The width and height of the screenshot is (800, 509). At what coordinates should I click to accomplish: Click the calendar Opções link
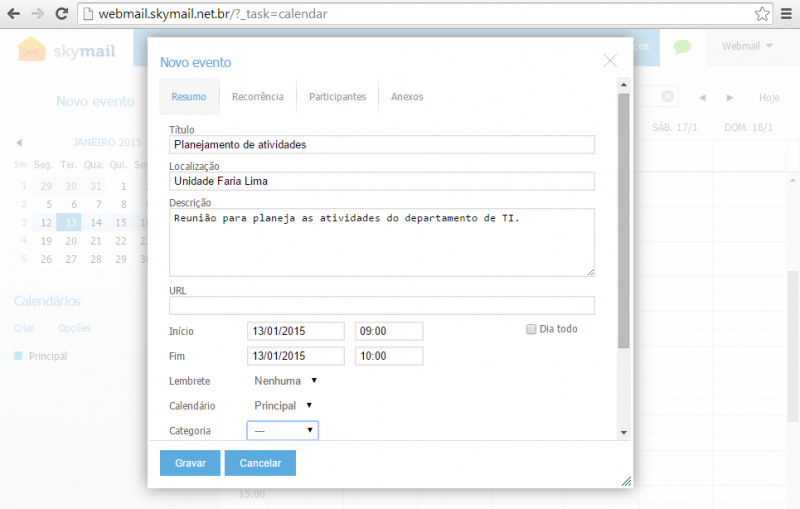click(74, 328)
